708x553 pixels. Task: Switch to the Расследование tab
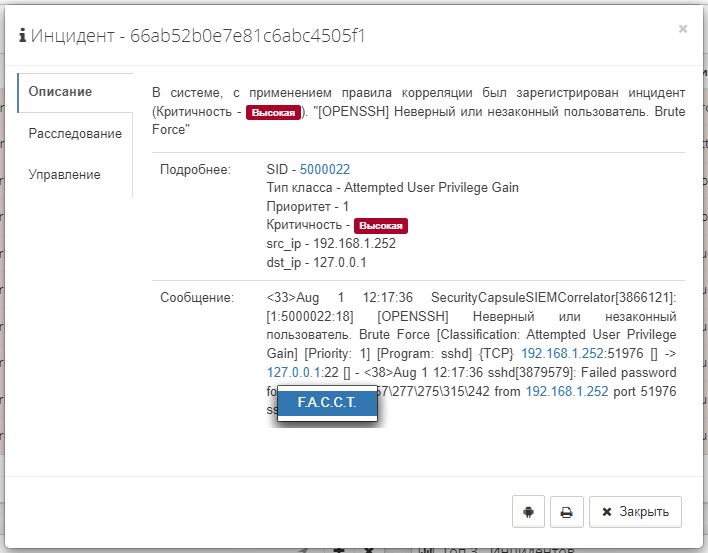point(75,134)
